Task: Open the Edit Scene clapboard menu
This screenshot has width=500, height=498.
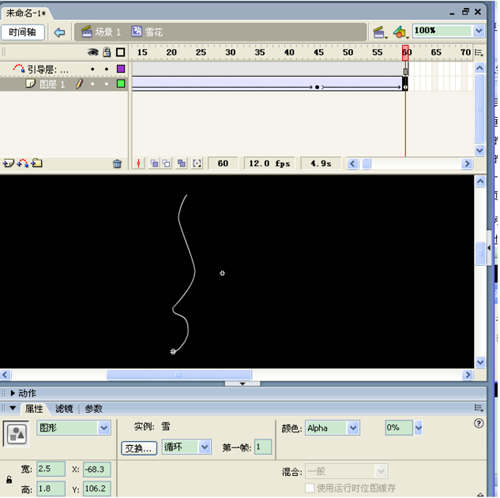Action: 379,32
